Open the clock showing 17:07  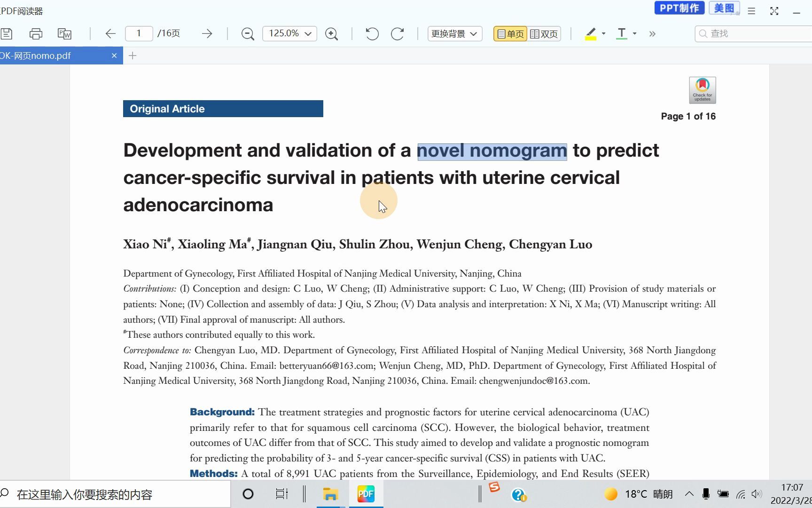(x=792, y=488)
